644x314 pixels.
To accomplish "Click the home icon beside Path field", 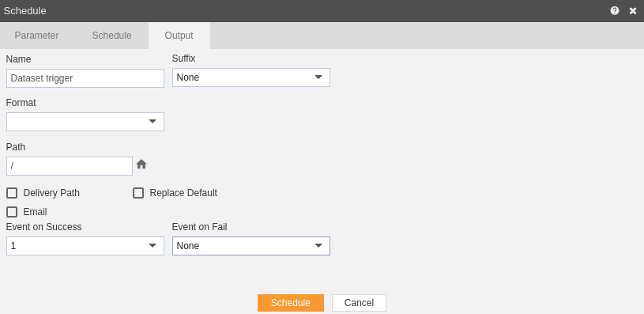I will (141, 165).
